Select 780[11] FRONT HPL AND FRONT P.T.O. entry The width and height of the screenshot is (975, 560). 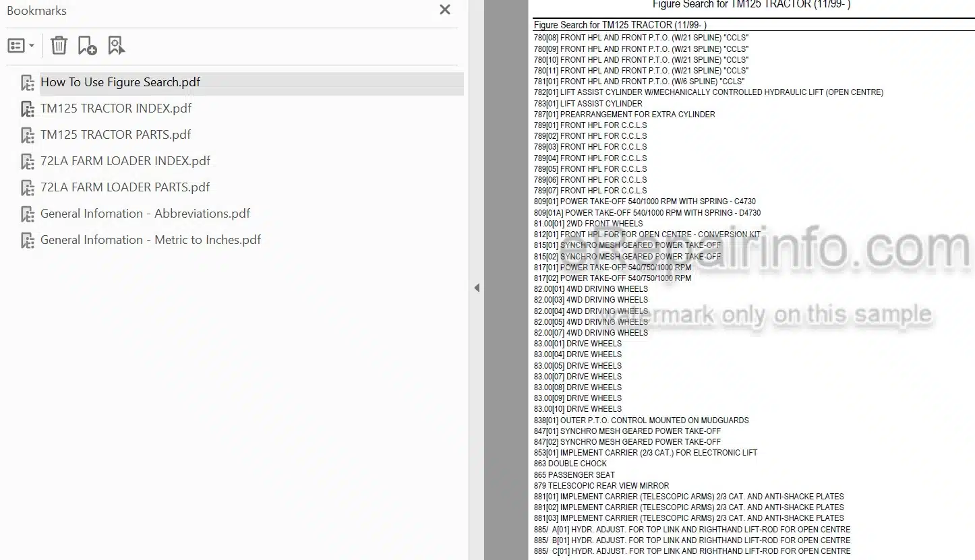[641, 70]
